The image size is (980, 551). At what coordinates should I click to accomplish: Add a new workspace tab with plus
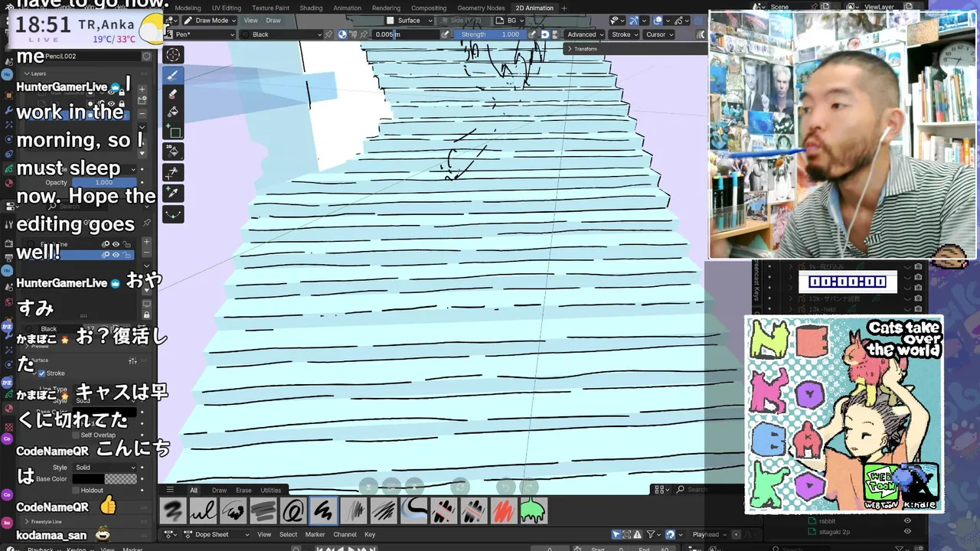coord(564,8)
